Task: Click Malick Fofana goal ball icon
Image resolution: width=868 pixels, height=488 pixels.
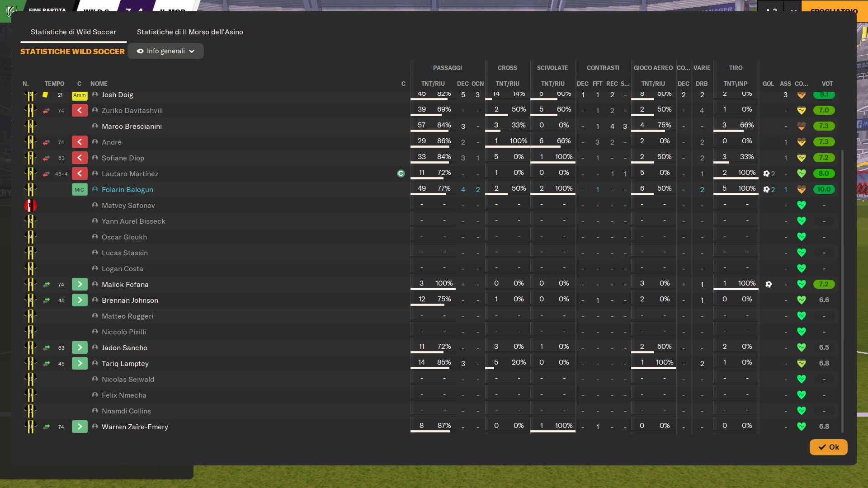Action: 769,284
